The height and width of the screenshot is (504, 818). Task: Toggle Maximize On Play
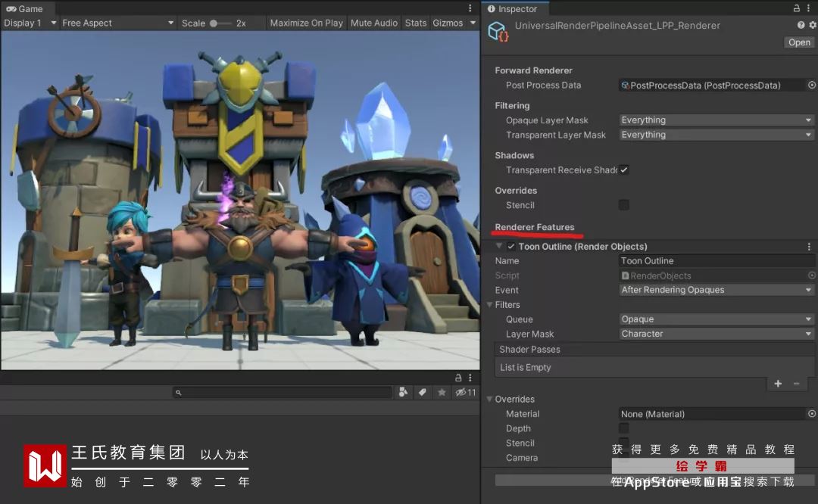pos(306,23)
